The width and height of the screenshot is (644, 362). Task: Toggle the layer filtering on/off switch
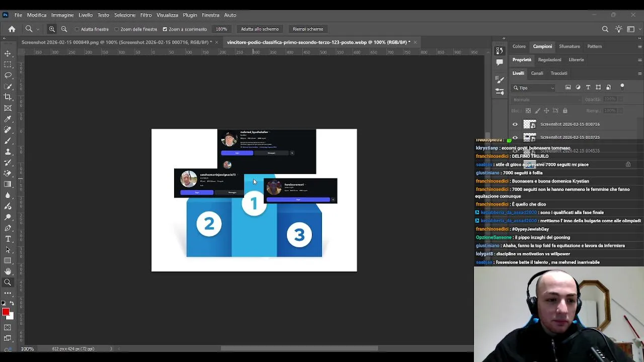622,87
